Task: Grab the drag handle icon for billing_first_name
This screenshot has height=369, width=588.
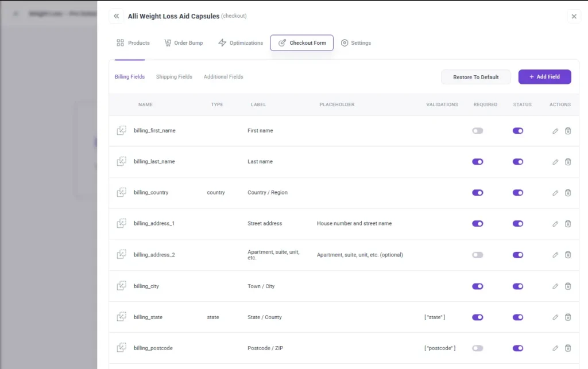Action: click(122, 130)
